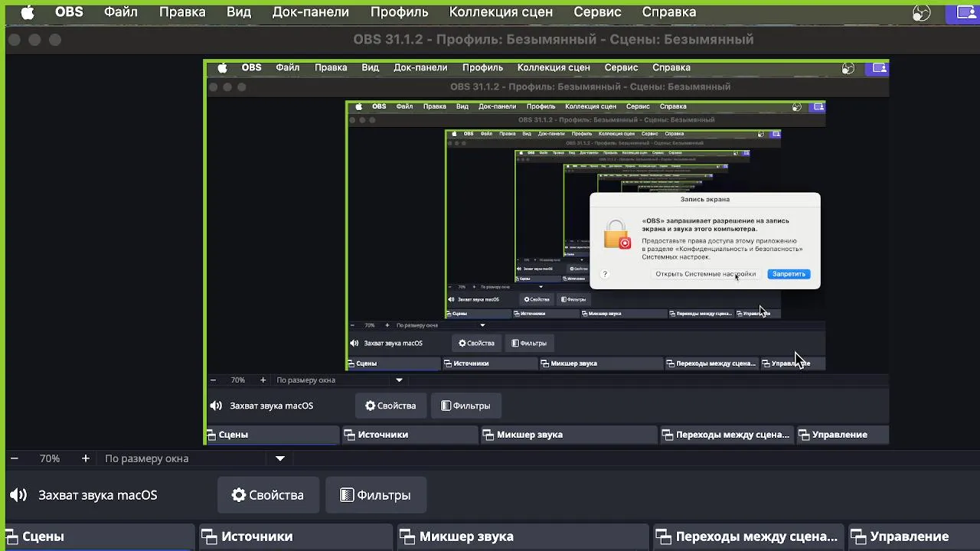Click the speaker icon in the largest nested preview
This screenshot has height=551, width=980.
click(217, 406)
